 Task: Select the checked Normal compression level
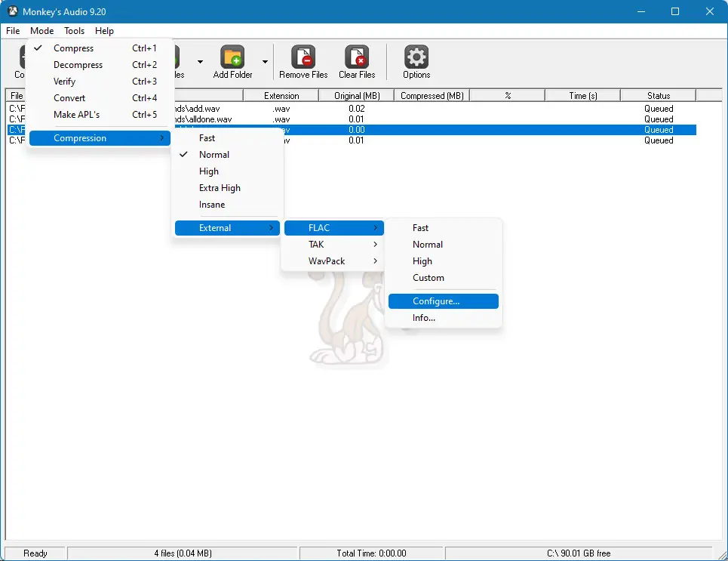click(x=228, y=155)
